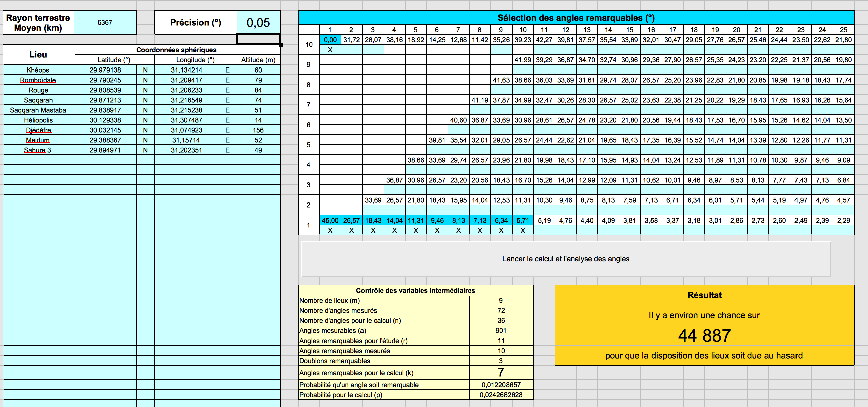
Task: Tick the X under the 0,00 angle
Action: click(x=330, y=50)
